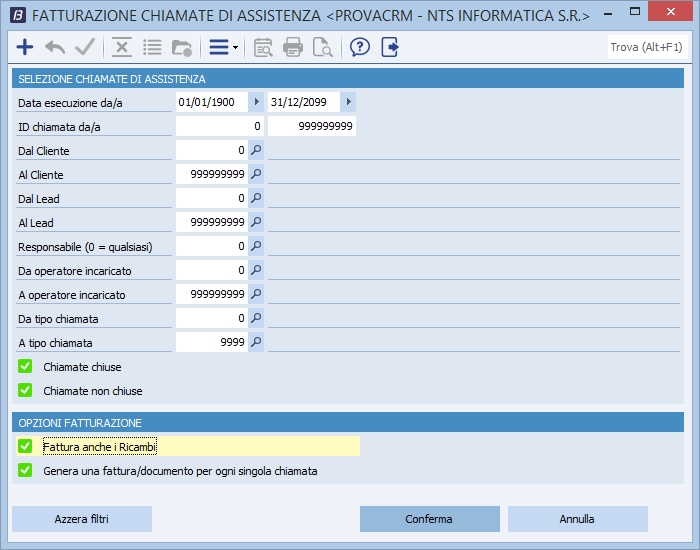Click the Annulla button
Image resolution: width=700 pixels, height=550 pixels.
tap(577, 519)
